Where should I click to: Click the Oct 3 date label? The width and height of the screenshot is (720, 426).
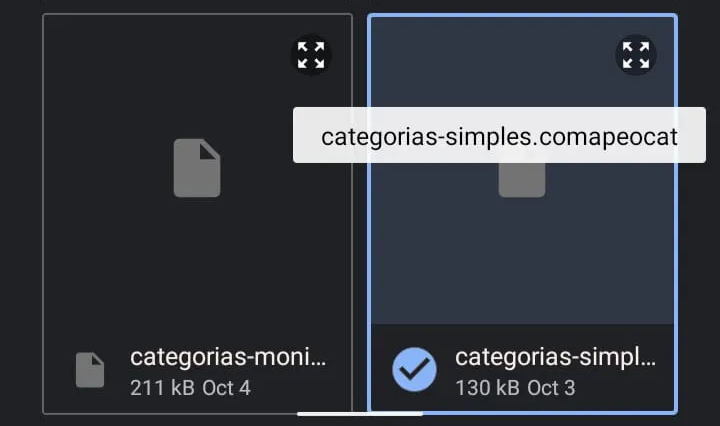[551, 387]
